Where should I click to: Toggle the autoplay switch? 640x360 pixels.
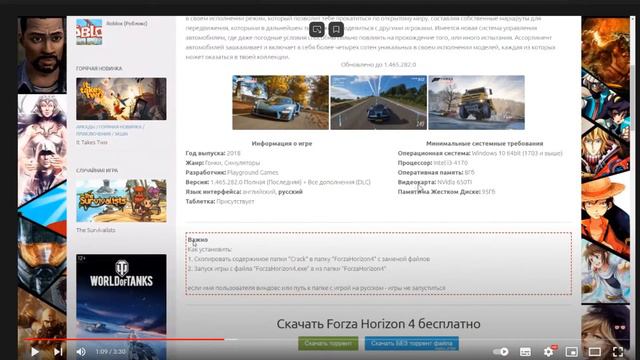tap(501, 351)
